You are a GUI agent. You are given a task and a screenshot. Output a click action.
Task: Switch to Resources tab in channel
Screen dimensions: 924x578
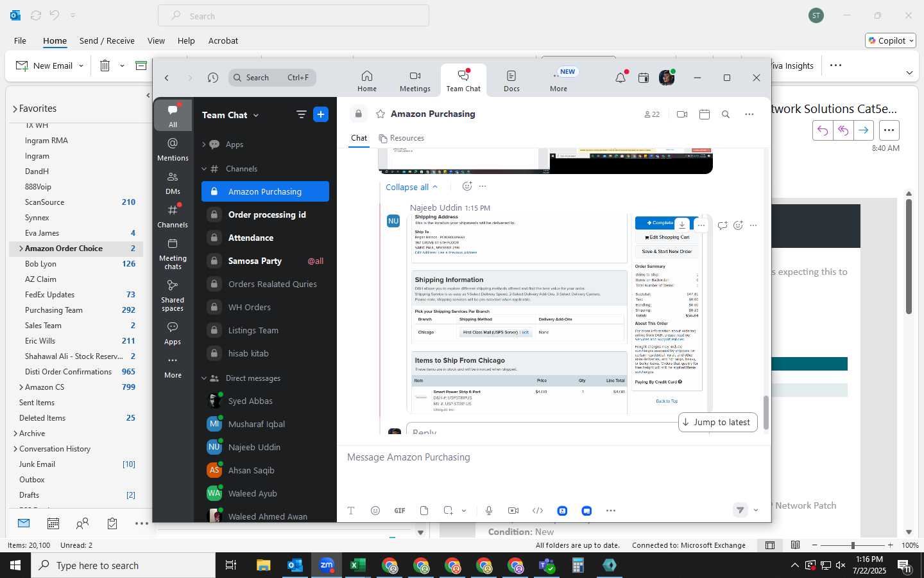click(402, 138)
